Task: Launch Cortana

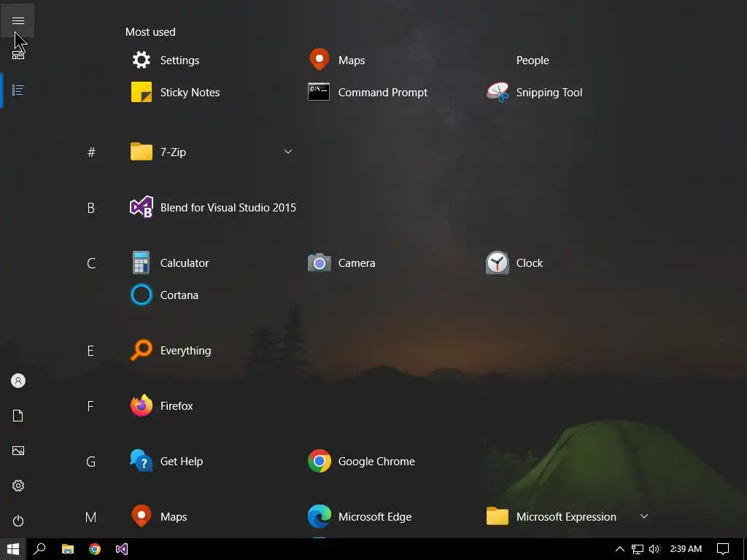Action: tap(165, 295)
